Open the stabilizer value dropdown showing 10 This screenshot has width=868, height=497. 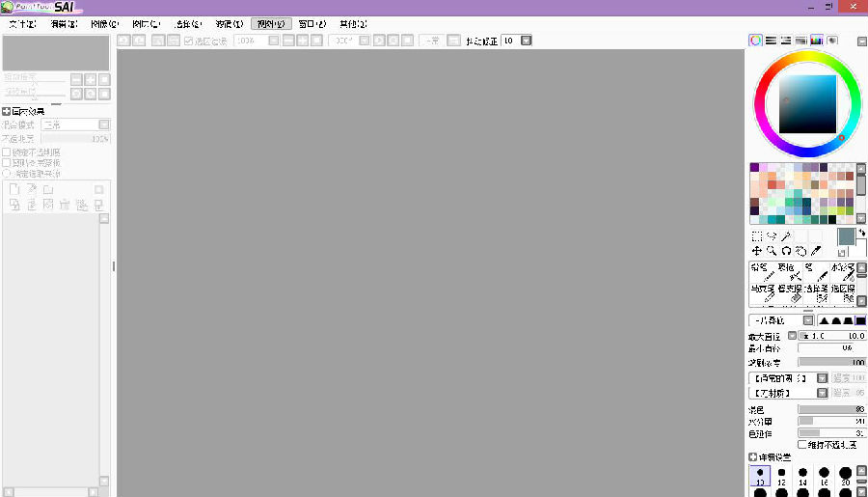[x=526, y=41]
